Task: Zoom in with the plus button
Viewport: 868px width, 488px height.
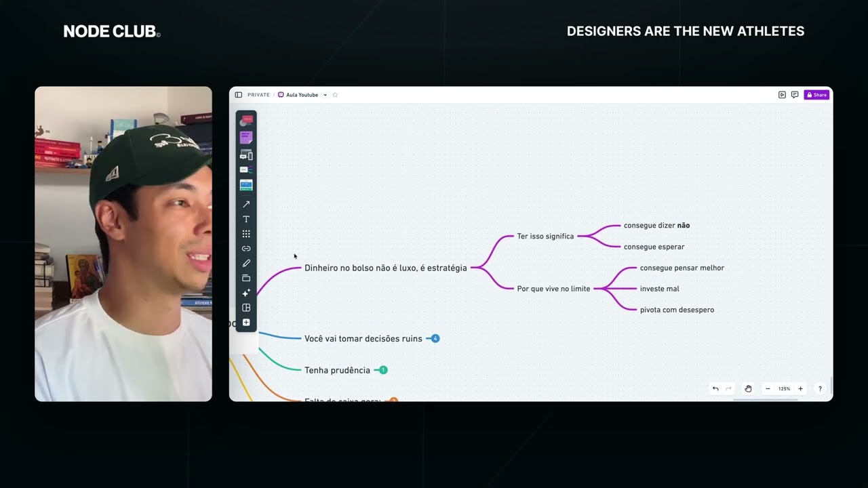Action: tap(800, 389)
